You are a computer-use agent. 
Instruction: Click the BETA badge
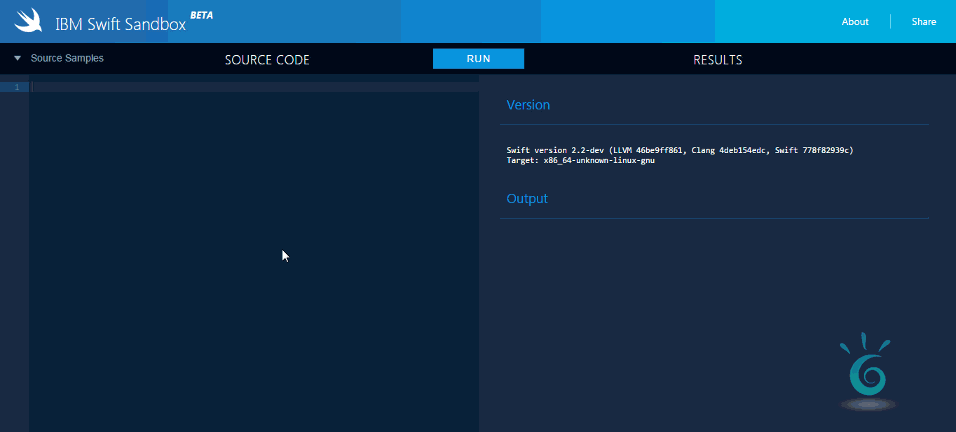(x=202, y=16)
